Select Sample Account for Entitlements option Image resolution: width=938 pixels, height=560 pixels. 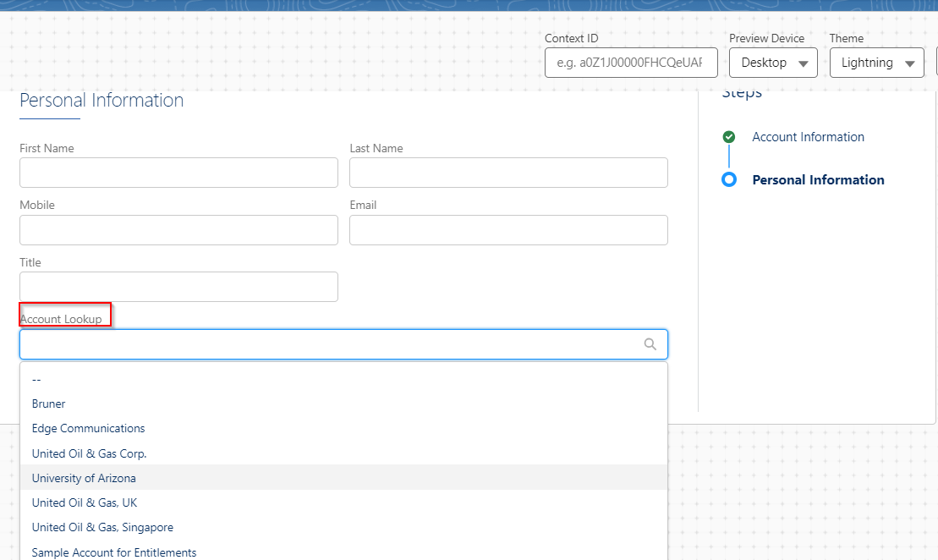pos(114,552)
